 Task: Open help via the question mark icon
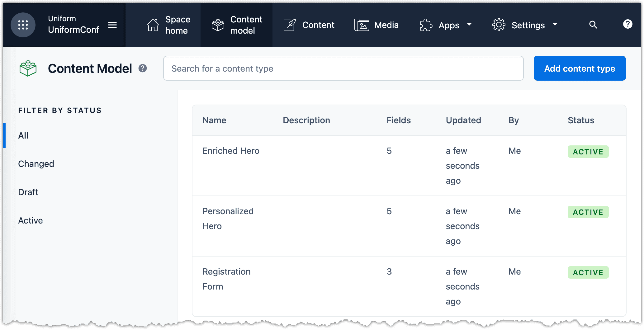click(x=627, y=24)
